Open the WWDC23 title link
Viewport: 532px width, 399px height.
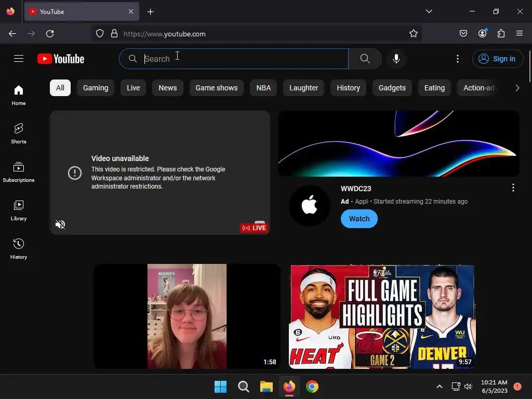click(356, 189)
